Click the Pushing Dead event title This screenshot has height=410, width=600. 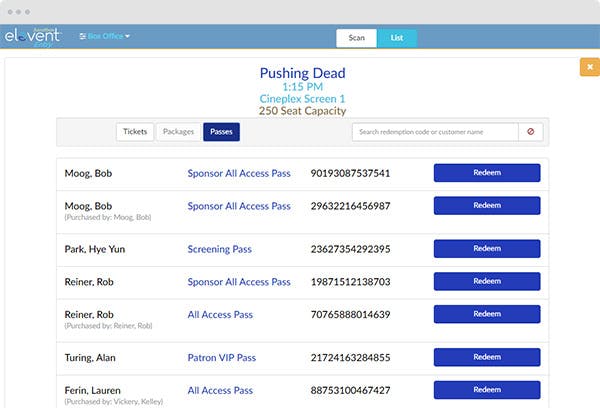[302, 73]
